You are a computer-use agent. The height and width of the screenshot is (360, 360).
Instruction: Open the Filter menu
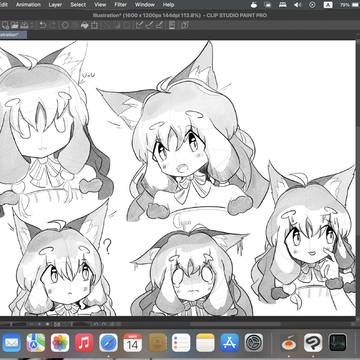coord(121,5)
